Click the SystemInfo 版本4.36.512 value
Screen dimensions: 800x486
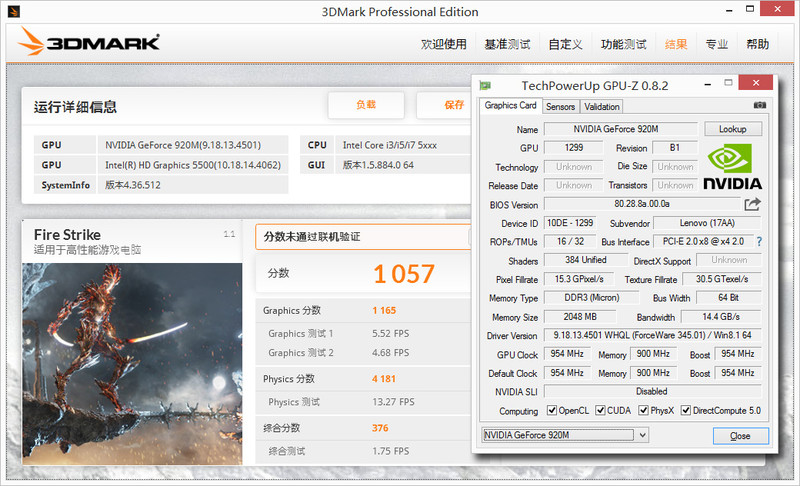133,185
